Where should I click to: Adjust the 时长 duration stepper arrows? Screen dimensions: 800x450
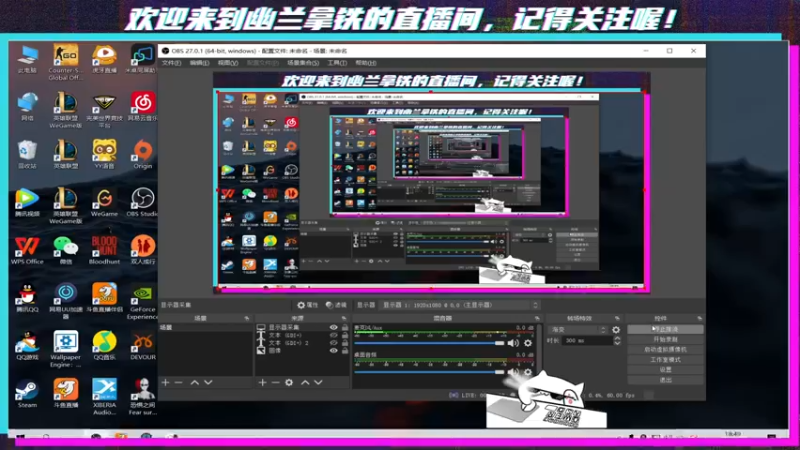617,340
